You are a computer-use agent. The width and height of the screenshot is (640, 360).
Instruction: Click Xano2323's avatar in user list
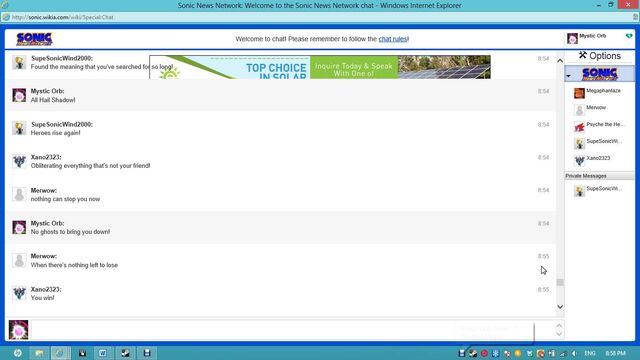(x=579, y=160)
